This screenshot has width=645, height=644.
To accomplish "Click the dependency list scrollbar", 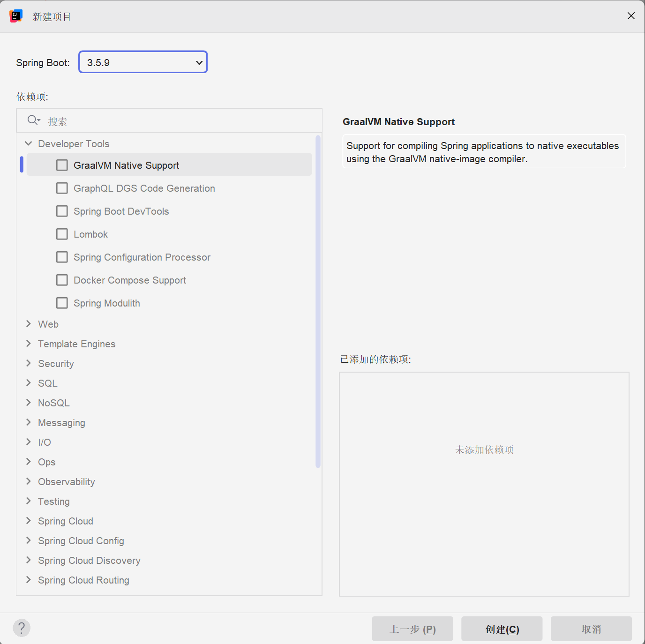I will click(x=318, y=300).
